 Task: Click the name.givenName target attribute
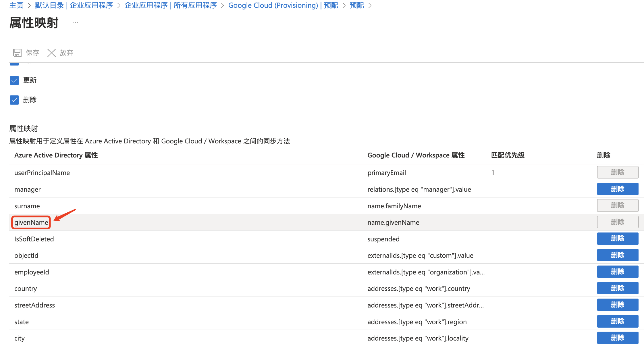click(x=393, y=222)
